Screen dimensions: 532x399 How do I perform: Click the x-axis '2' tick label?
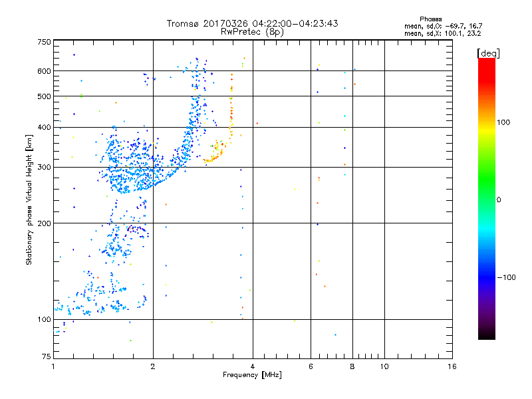(x=153, y=366)
